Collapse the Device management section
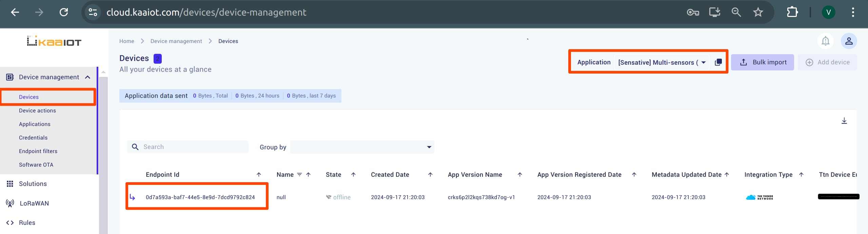The image size is (868, 234). (87, 77)
